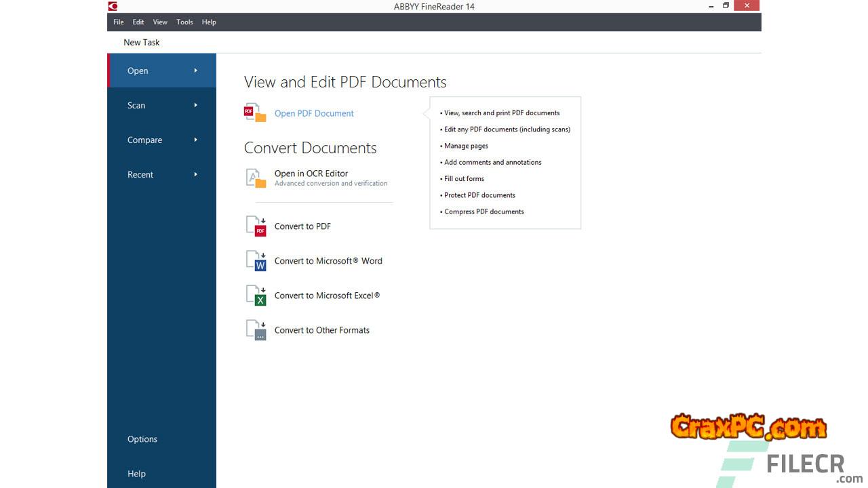Open the File menu
This screenshot has width=868, height=488.
point(119,22)
